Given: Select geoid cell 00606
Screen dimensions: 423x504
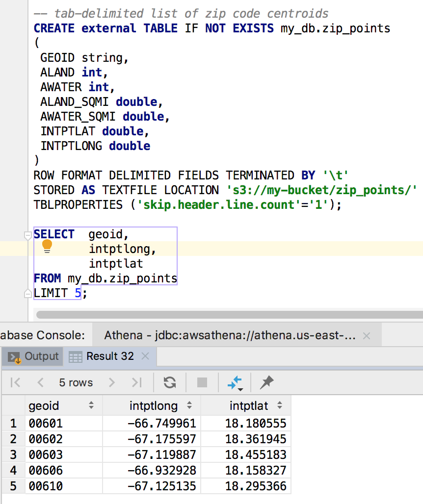Looking at the screenshot, I should tap(64, 471).
